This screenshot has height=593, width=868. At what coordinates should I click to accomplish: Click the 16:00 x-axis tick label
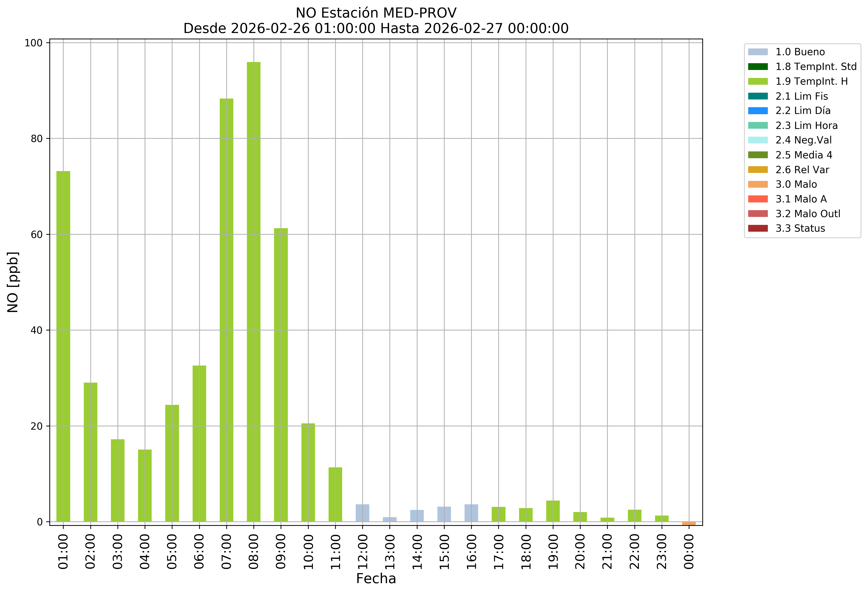[471, 552]
